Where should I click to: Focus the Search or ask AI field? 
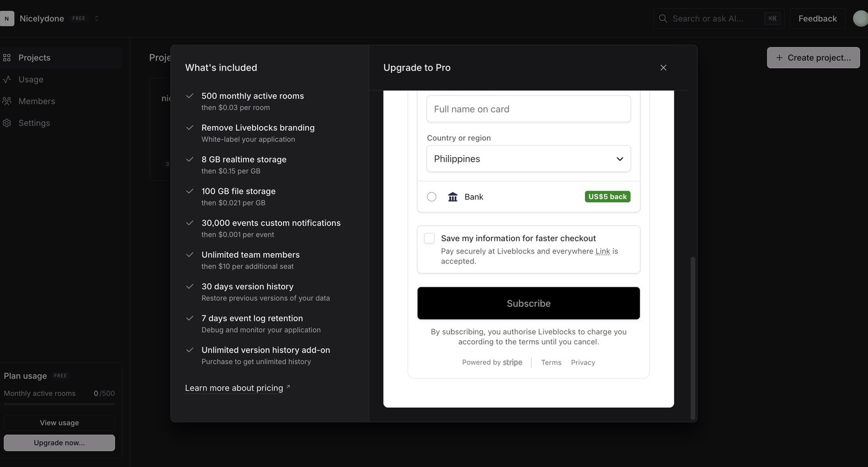[x=719, y=18]
